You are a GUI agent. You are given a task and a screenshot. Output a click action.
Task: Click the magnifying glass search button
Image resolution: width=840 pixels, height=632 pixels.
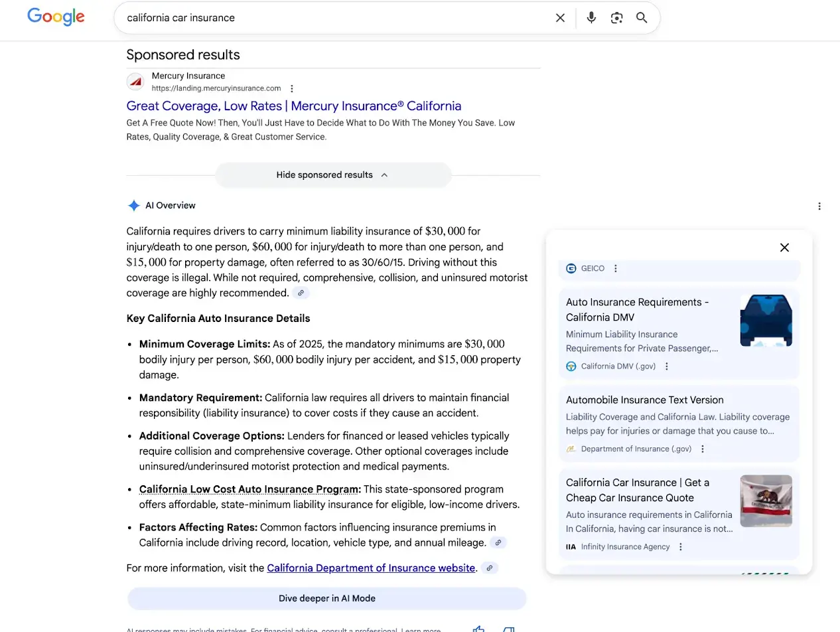642,18
